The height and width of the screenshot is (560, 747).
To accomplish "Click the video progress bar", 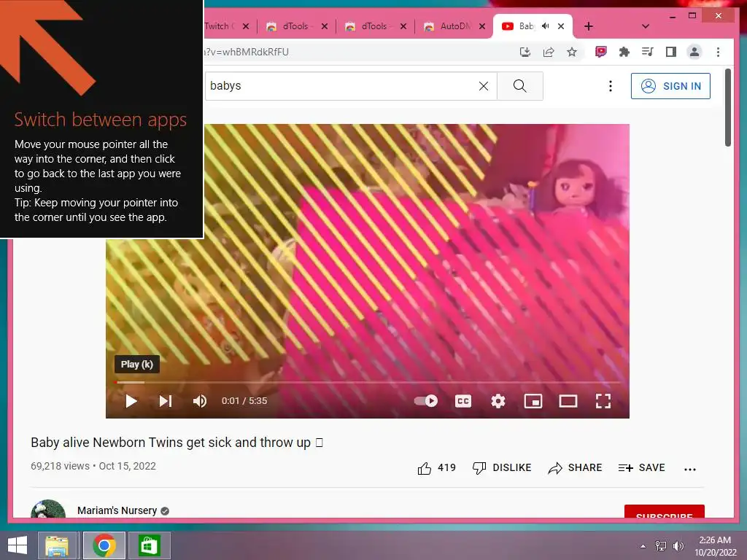I will 368,382.
